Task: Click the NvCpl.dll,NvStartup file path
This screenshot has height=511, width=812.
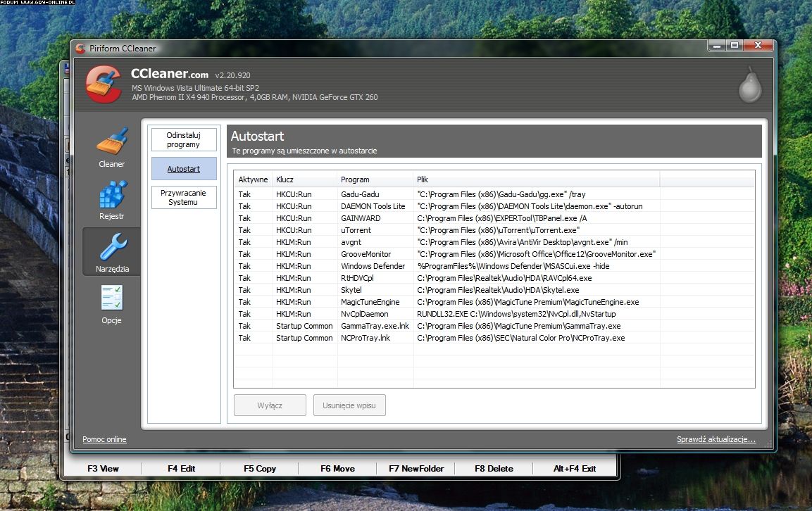Action: 516,314
